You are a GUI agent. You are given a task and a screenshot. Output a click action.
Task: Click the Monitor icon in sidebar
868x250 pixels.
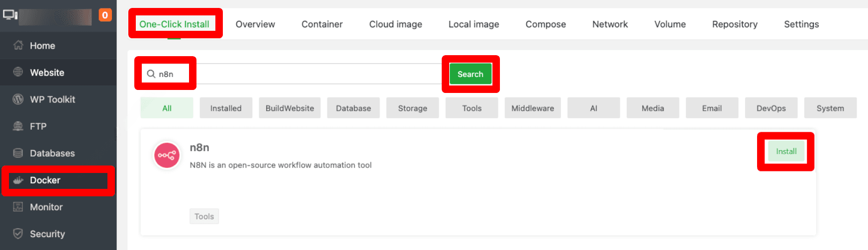pos(18,207)
